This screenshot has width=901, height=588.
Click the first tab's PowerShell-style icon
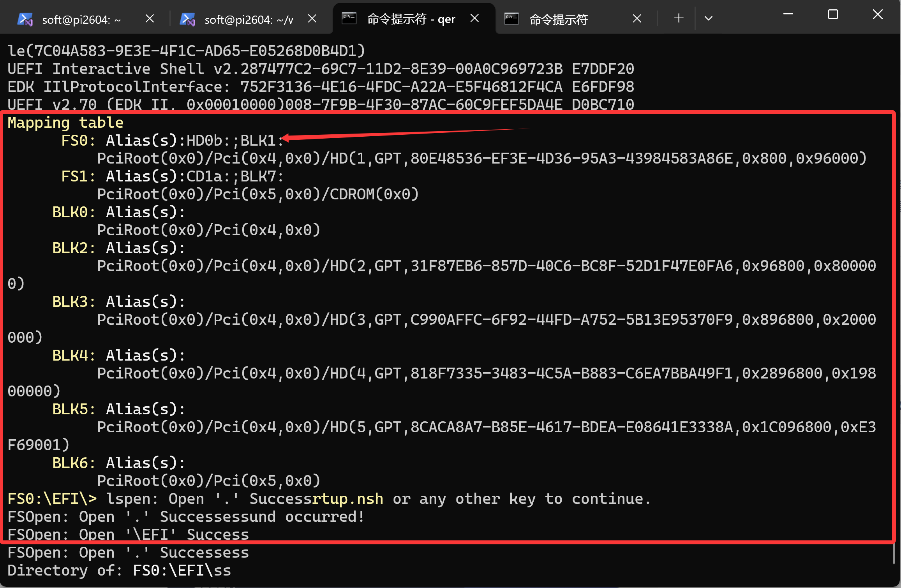tap(25, 19)
